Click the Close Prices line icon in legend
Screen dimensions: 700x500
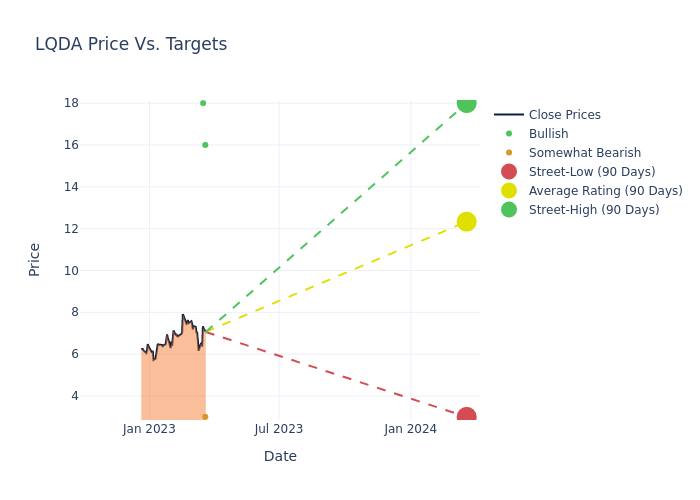pyautogui.click(x=509, y=115)
